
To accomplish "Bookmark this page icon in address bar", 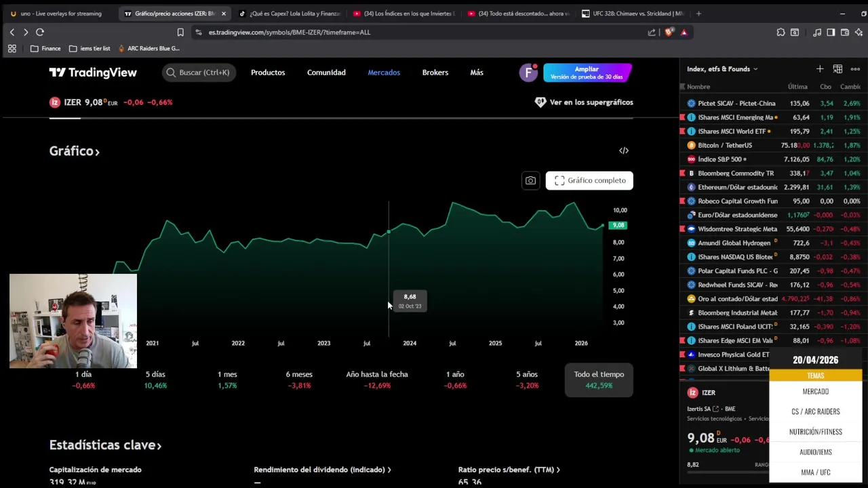I will point(180,32).
